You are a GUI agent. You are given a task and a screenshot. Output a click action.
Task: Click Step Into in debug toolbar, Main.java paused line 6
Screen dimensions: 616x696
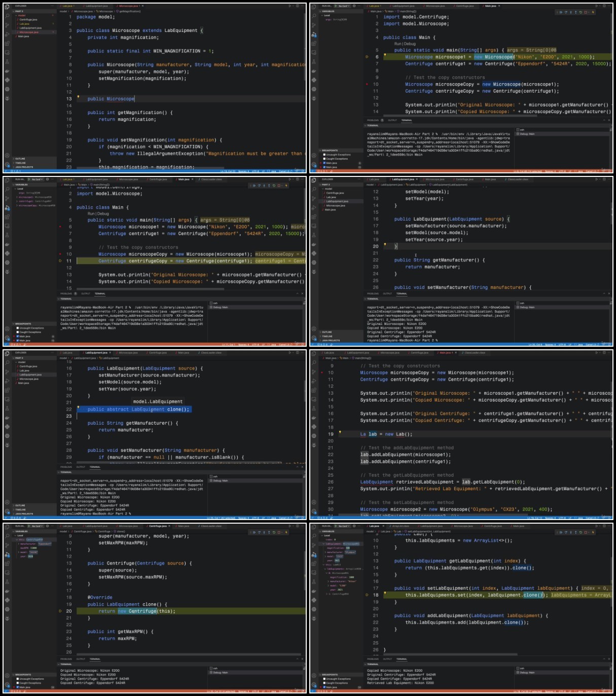(x=570, y=12)
